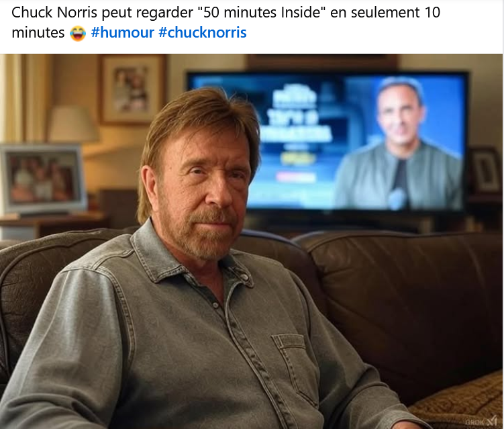
Task: Open the #humour hashtag link
Action: [122, 32]
